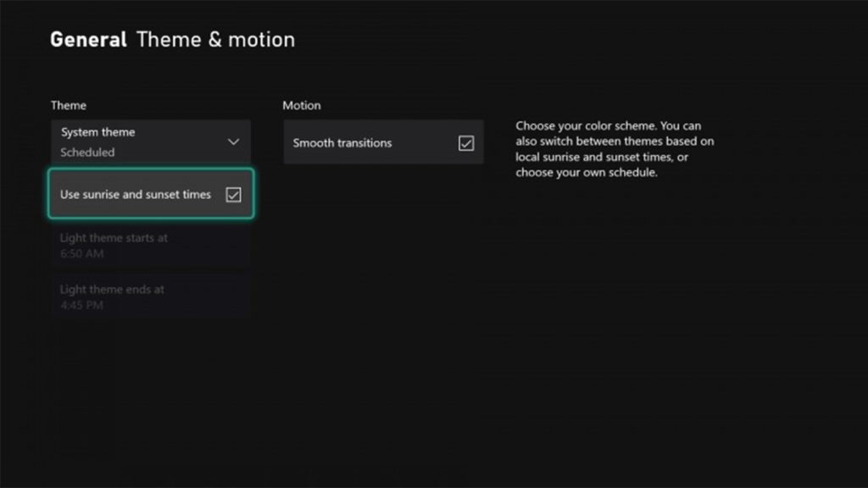Image resolution: width=868 pixels, height=488 pixels.
Task: Click the 6:50 AM start time value
Action: (81, 254)
